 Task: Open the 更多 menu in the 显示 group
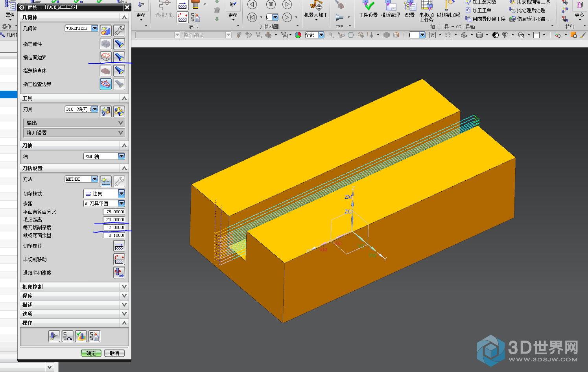tap(233, 11)
